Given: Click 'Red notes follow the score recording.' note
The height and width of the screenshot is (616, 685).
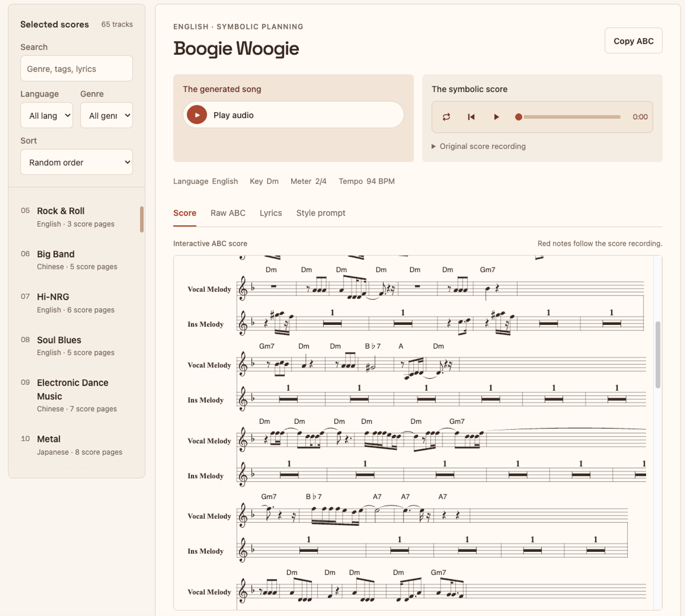Looking at the screenshot, I should [x=600, y=243].
